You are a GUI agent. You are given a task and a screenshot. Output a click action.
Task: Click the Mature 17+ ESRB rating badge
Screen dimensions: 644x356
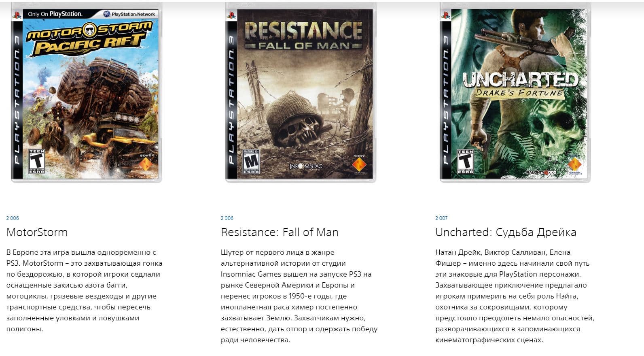point(251,162)
